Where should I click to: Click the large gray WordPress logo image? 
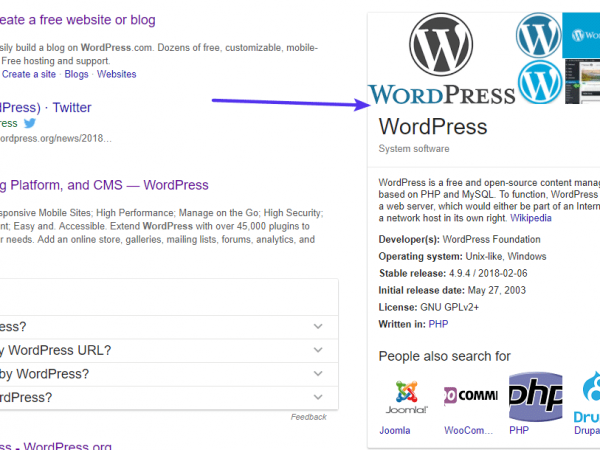(441, 58)
